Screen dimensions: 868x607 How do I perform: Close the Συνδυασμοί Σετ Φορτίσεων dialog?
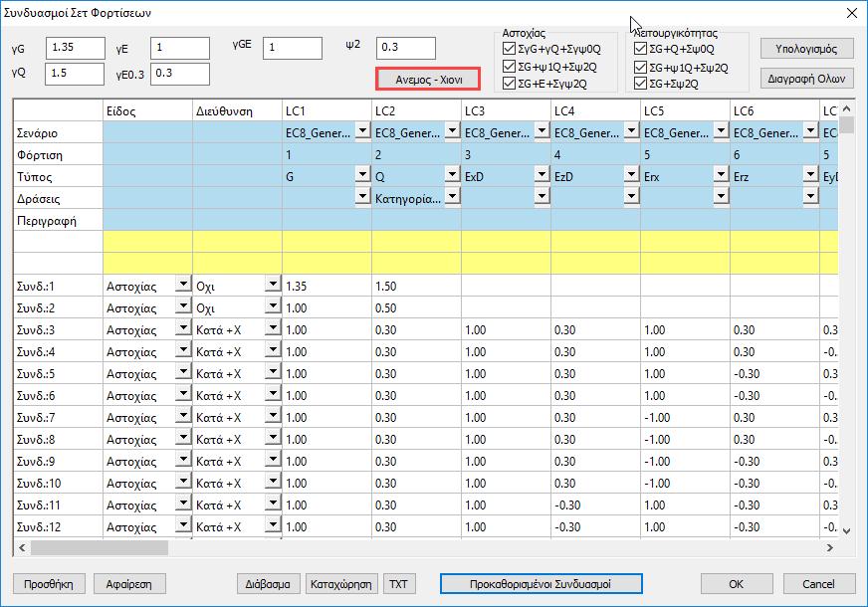pyautogui.click(x=852, y=13)
